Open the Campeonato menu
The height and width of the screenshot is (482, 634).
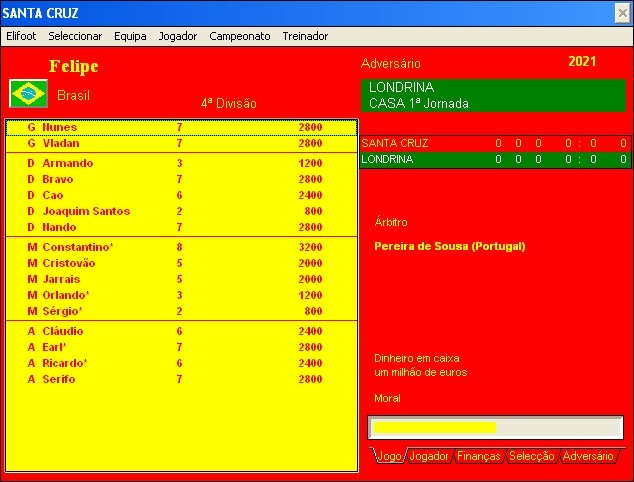coord(240,36)
